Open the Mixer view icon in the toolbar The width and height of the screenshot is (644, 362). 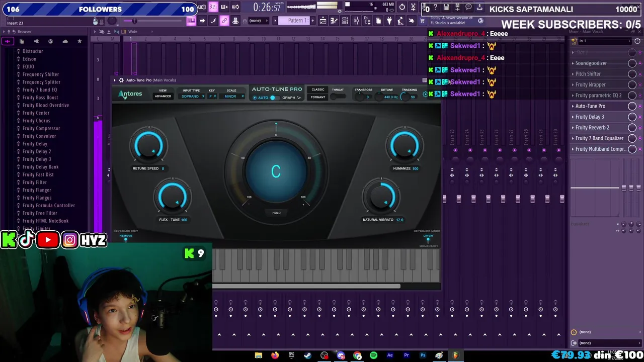click(356, 21)
